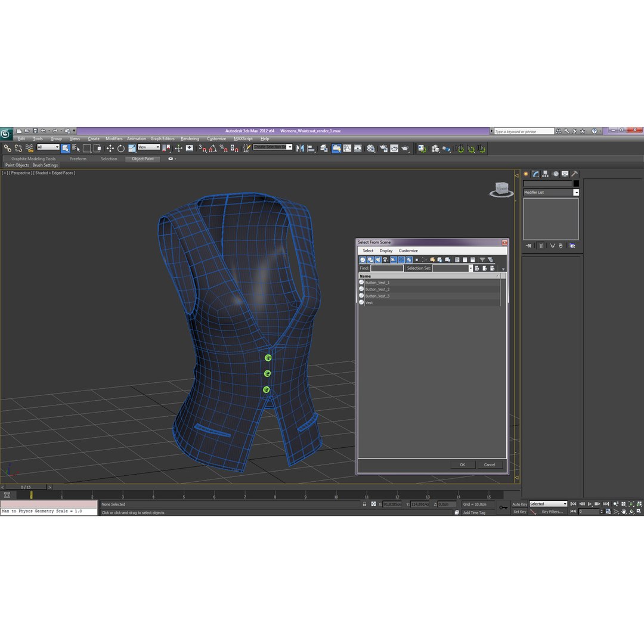Viewport: 644px width, 644px height.
Task: Choose the Select and Move tool
Action: (110, 148)
